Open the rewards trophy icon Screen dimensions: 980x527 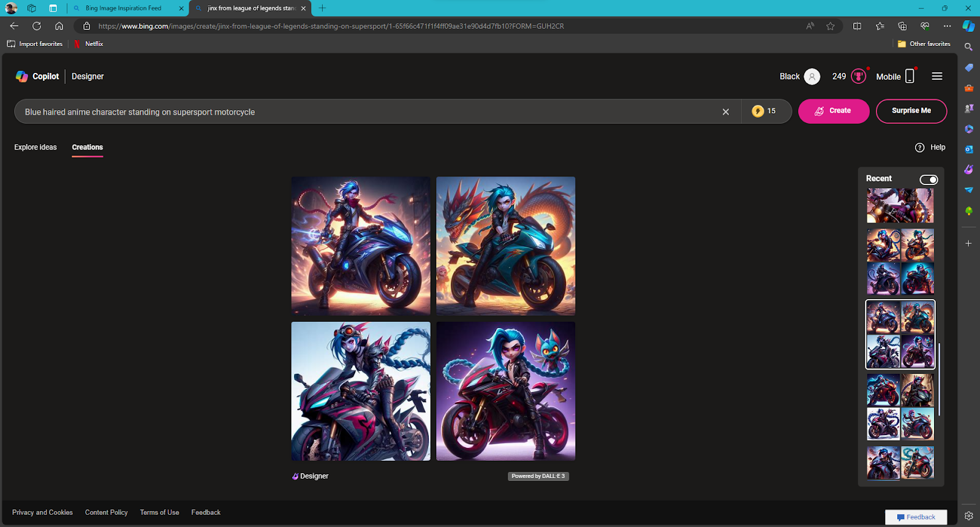[859, 77]
